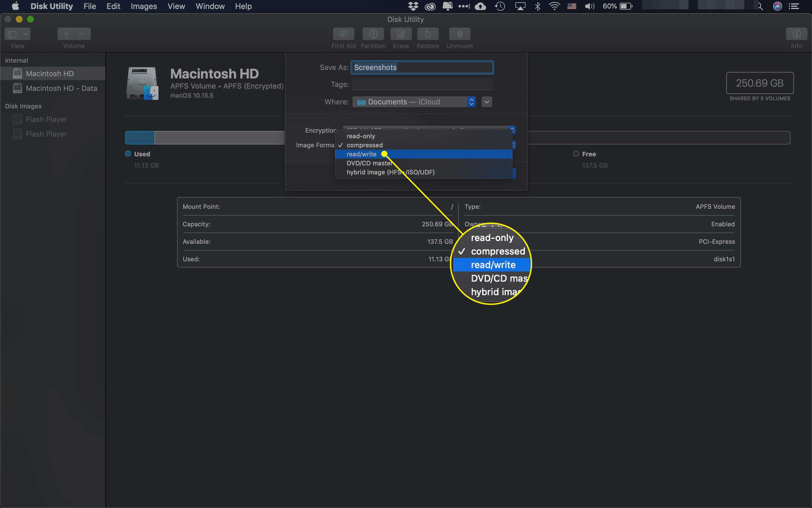Open Spotlight search

tap(760, 6)
